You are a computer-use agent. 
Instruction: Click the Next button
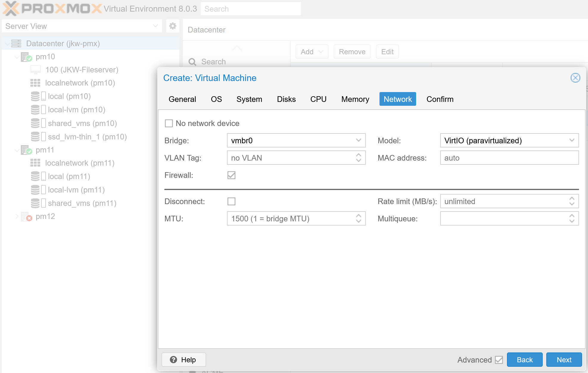(x=564, y=360)
